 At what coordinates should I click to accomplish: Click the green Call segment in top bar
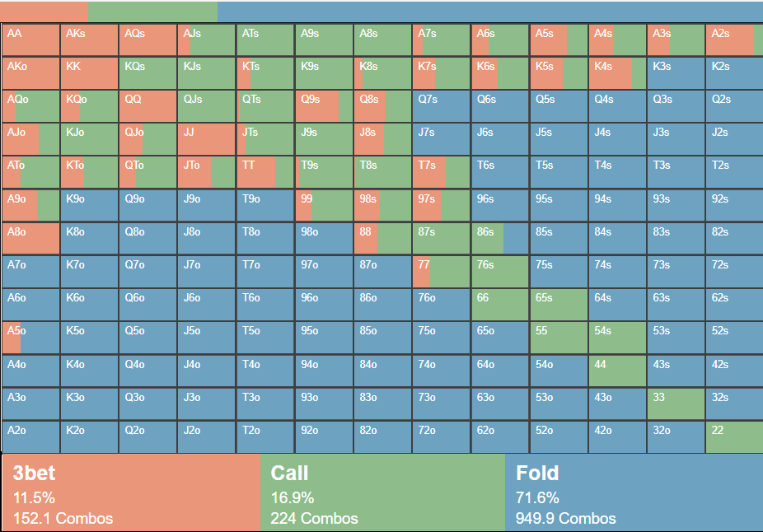click(152, 11)
